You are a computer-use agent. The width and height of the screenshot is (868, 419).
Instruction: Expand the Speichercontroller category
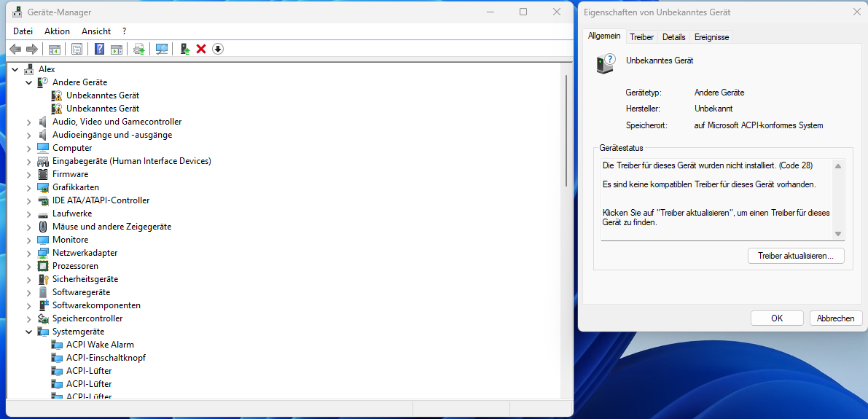[x=28, y=319]
